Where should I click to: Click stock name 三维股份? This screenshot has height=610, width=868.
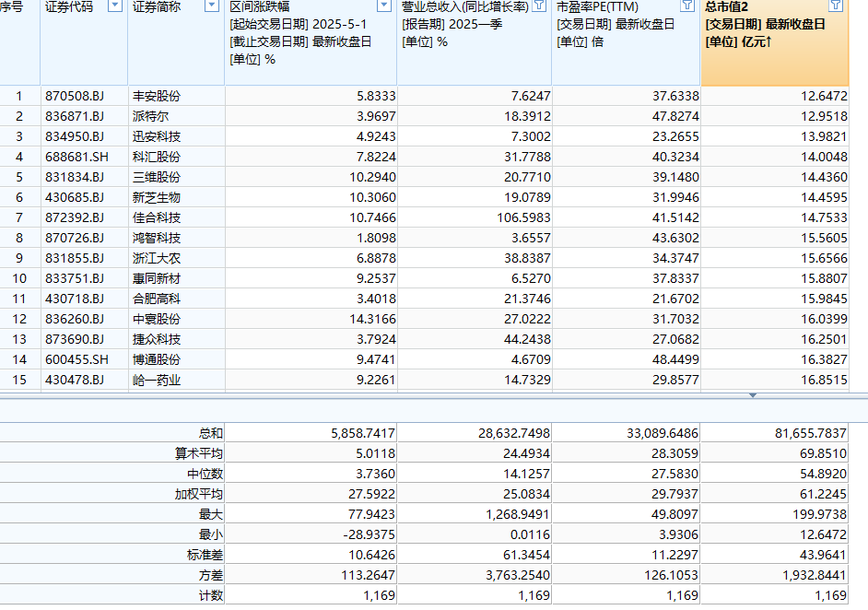[156, 177]
